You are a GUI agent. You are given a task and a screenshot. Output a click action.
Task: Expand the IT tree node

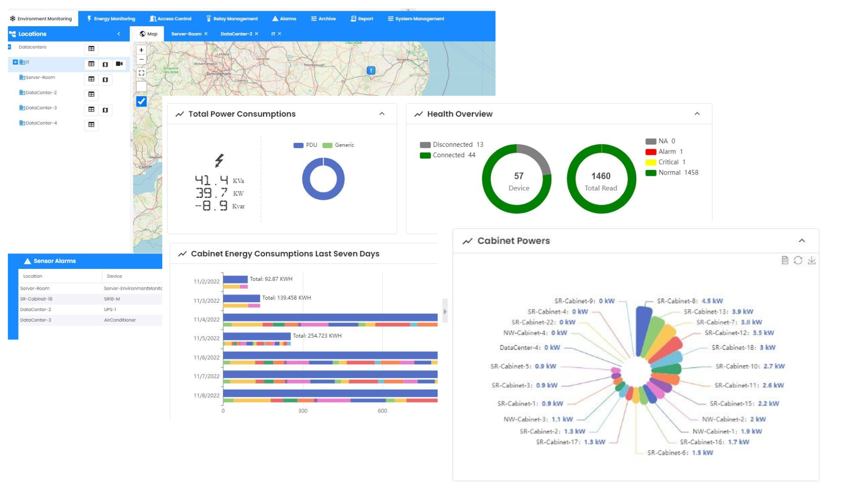(15, 62)
